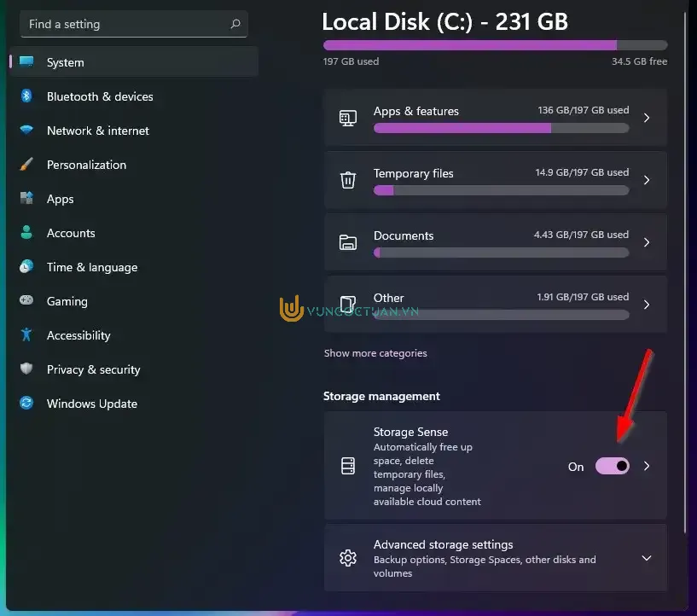Open Windows Update page
Screen dimensions: 697x616
(x=134, y=404)
